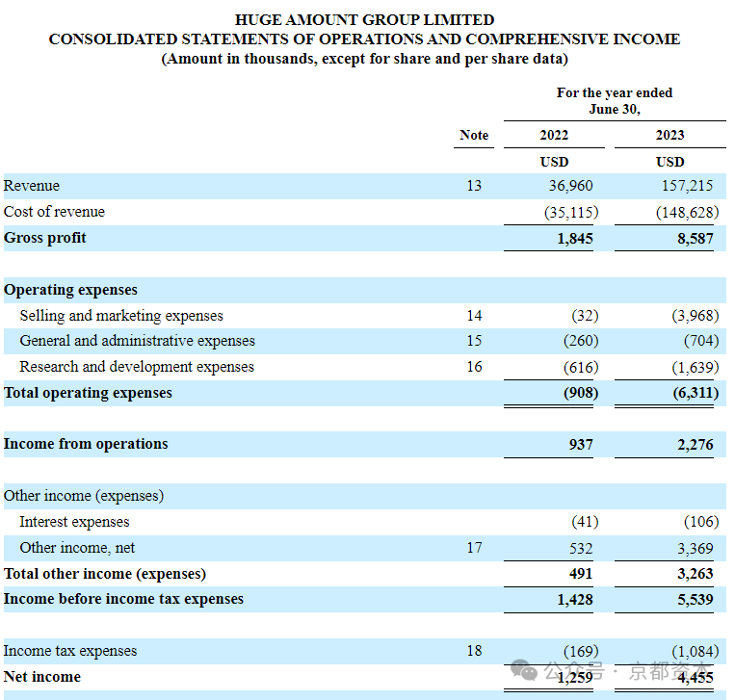Select the Income from operations label

86,444
